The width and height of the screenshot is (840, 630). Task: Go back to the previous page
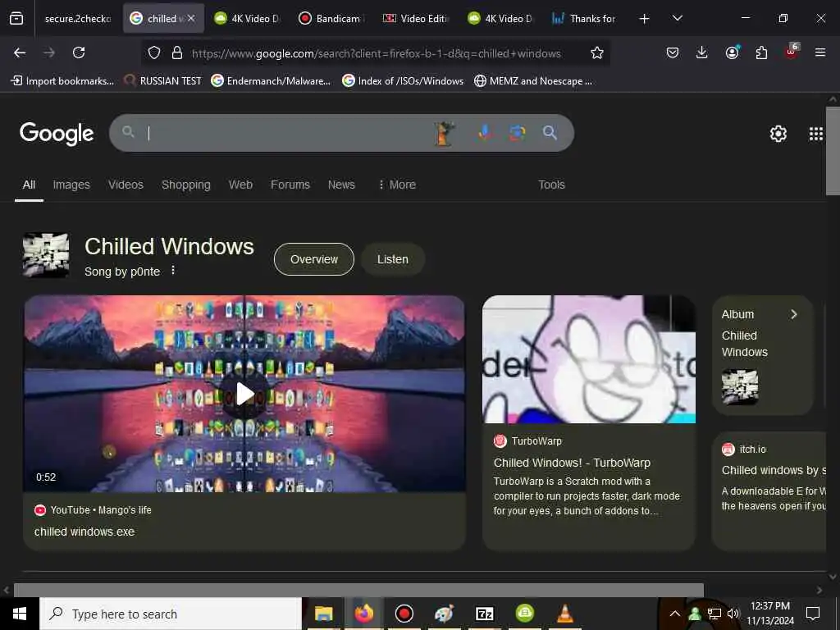tap(20, 52)
